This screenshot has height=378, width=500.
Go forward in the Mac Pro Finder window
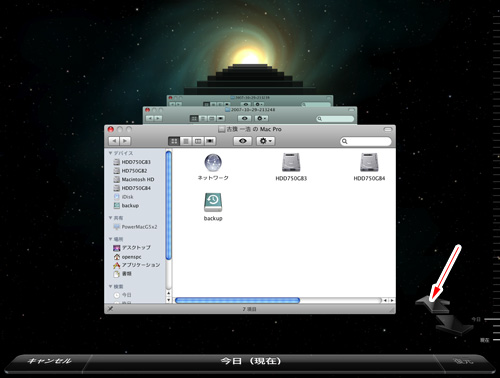(125, 141)
